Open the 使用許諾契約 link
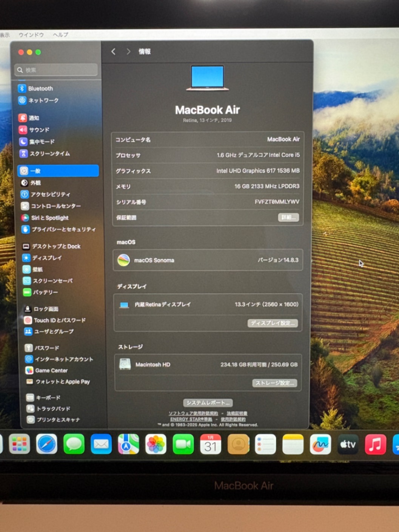 (x=233, y=419)
